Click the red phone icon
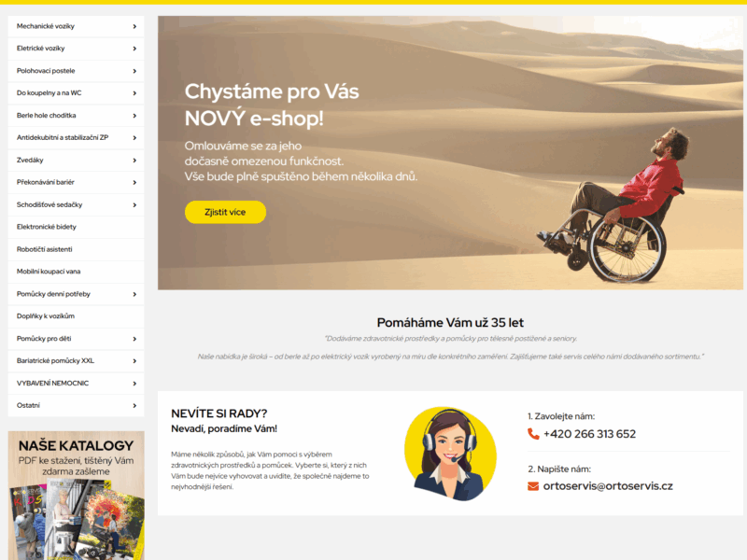Screen dimensions: 747x560 533,434
